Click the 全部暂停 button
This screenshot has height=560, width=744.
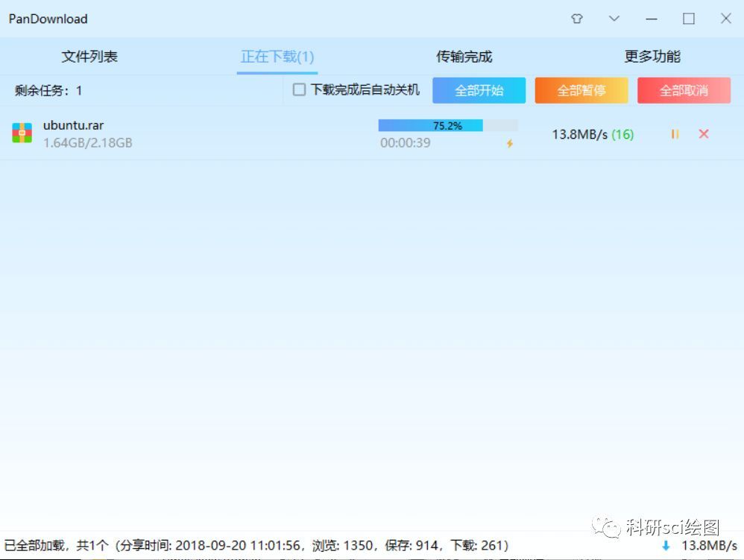(581, 90)
